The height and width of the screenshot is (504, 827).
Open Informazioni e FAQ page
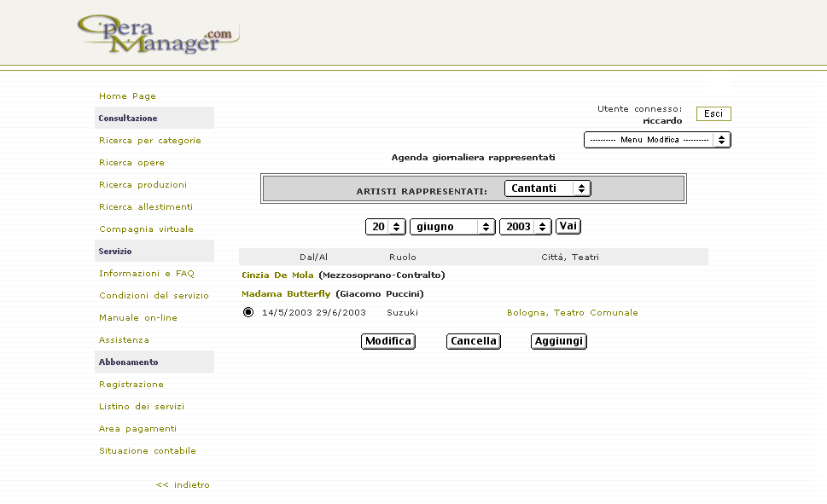[147, 274]
